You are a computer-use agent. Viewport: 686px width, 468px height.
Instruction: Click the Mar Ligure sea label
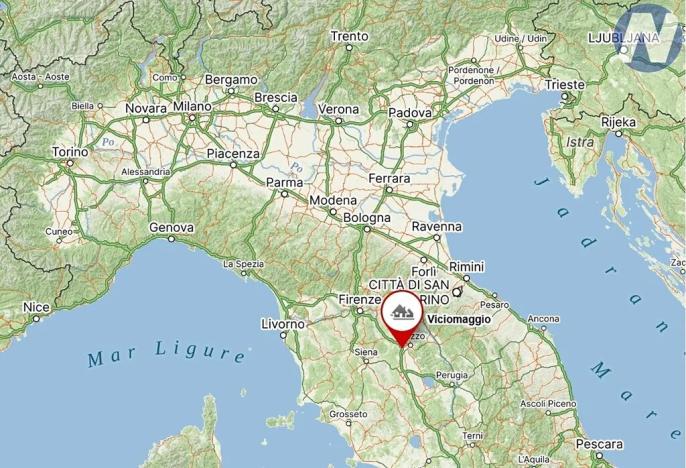click(166, 354)
